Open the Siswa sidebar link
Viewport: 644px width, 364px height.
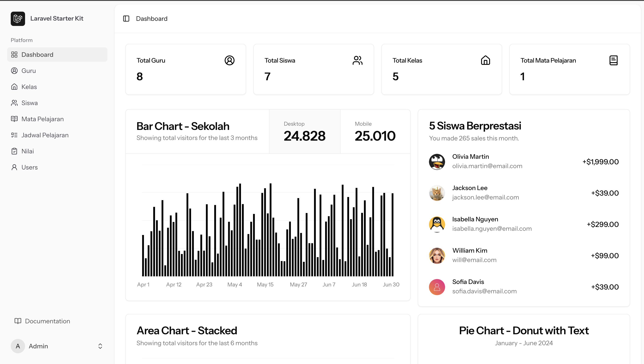(30, 103)
